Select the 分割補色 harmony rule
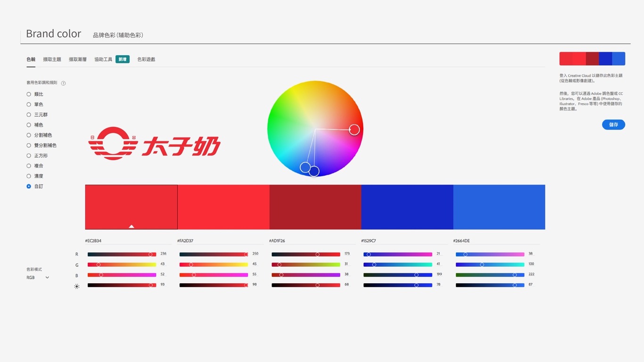644x362 pixels. [39, 135]
